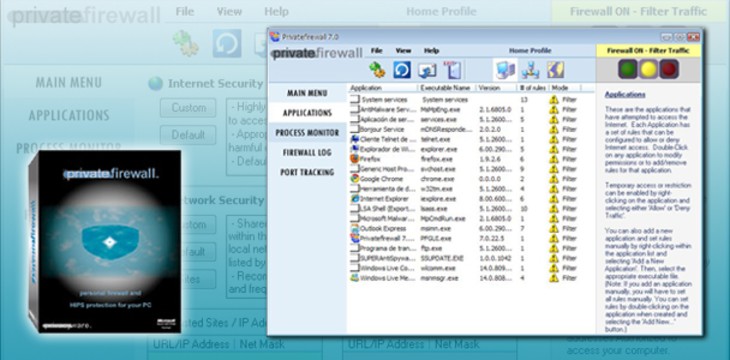This screenshot has height=360, width=730.
Task: Set firewall to red deny traffic light
Action: click(669, 69)
